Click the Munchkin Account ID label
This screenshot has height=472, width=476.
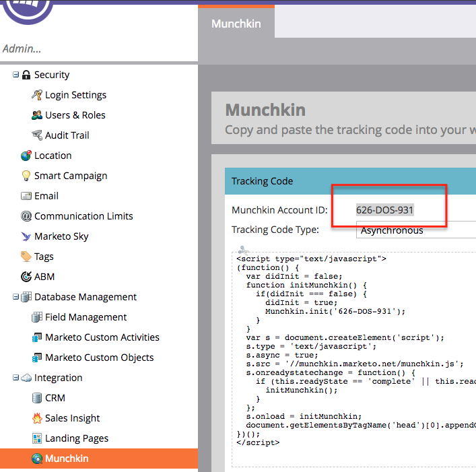point(279,210)
